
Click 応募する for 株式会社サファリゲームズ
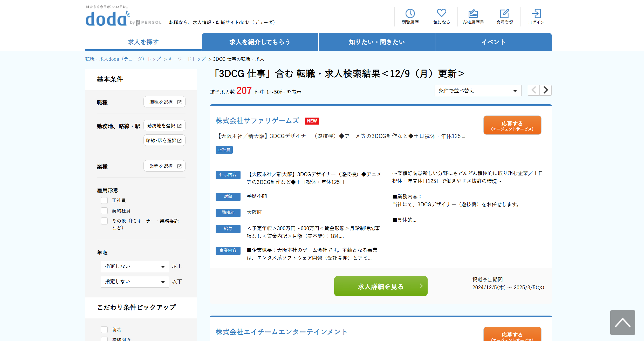point(512,125)
